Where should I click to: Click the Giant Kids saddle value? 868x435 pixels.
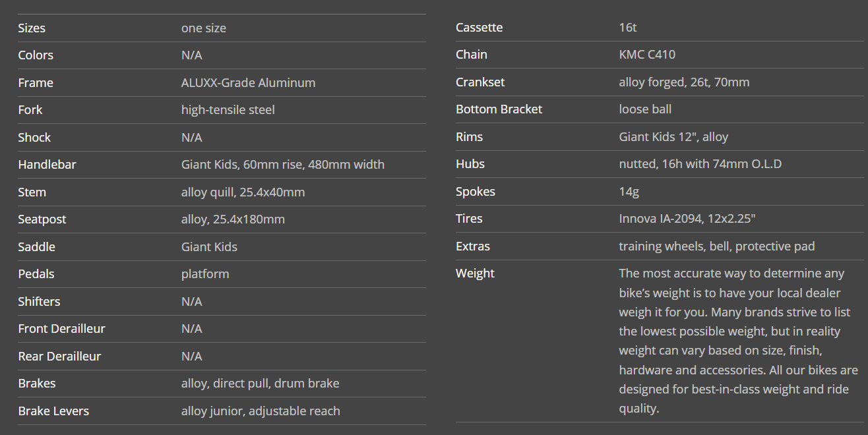(209, 247)
